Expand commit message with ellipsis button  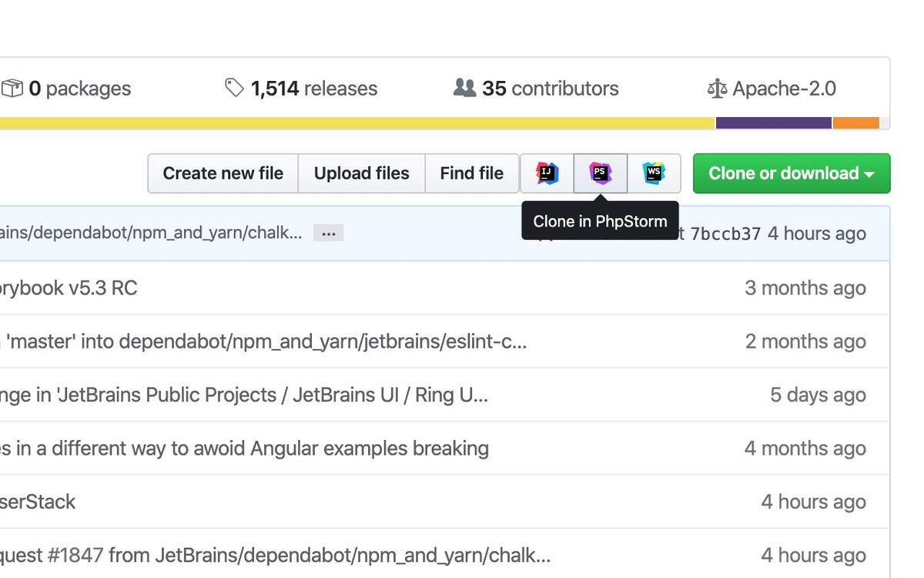[328, 234]
